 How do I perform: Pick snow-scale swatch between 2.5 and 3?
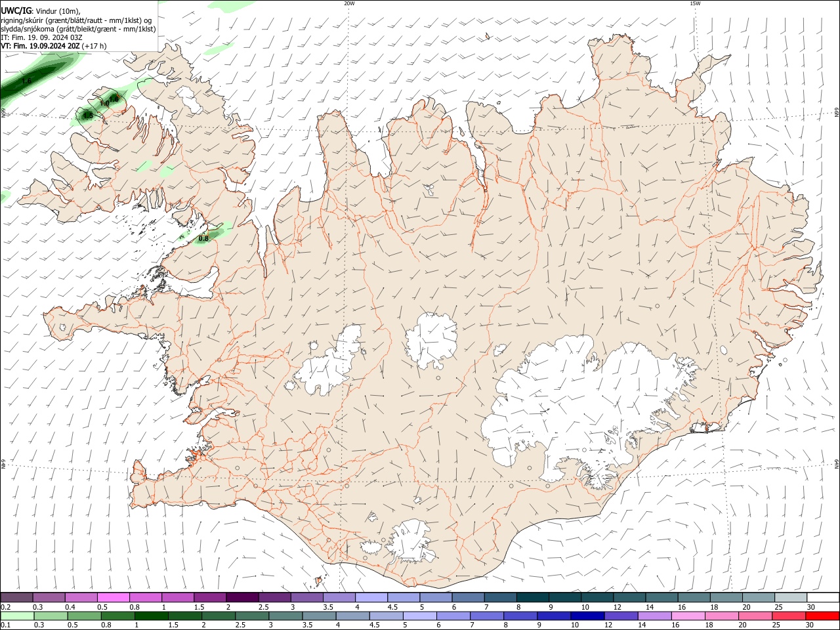pos(274,598)
